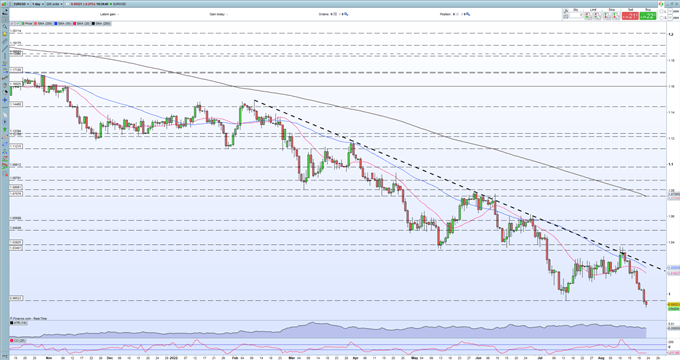
Task: Click the black SMA (200) color swatch
Action: click(93, 23)
